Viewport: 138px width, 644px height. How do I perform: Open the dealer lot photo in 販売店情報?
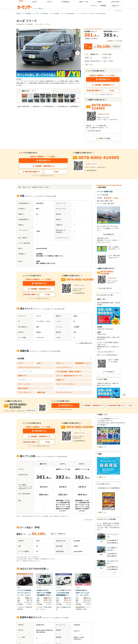(x=108, y=215)
